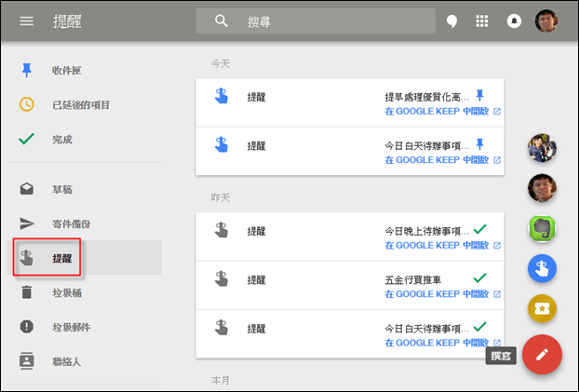Toggle the pin on second today reminder
The image size is (579, 392).
[479, 144]
